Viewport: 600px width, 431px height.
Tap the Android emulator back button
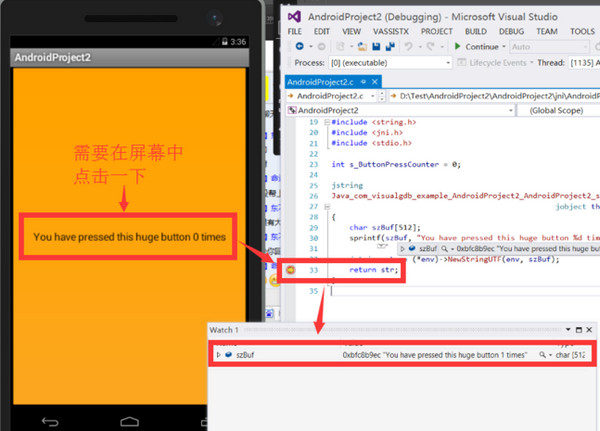tap(50, 422)
